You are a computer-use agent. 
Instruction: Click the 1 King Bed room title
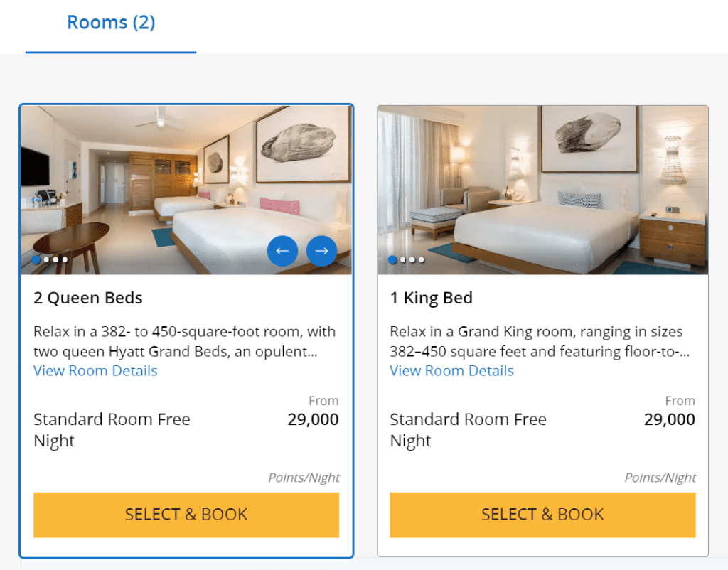click(x=432, y=298)
